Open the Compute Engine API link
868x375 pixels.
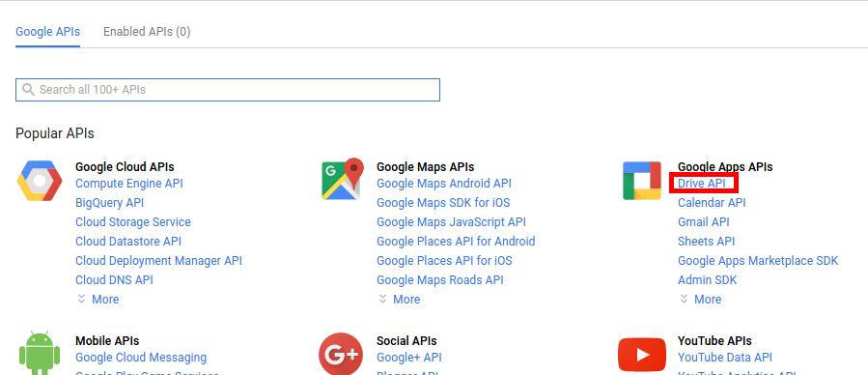(x=129, y=184)
